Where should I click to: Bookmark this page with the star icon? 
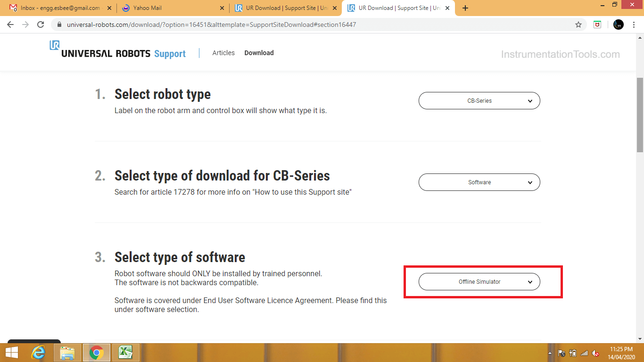coord(578,25)
